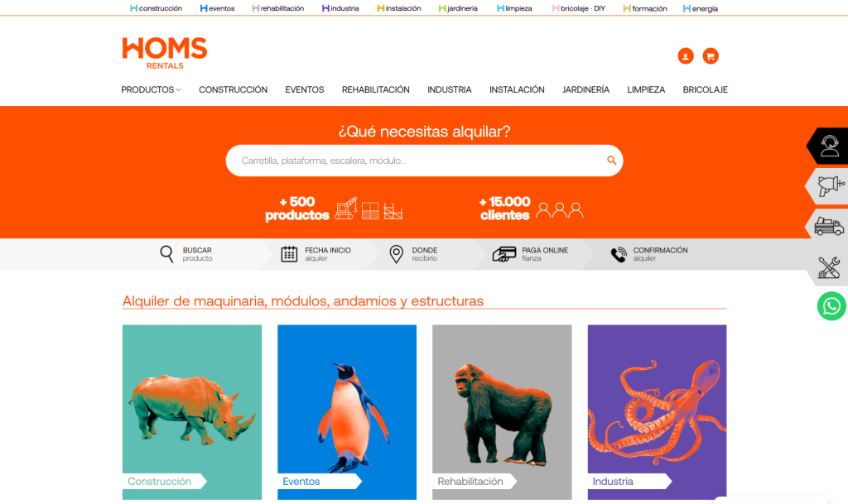The width and height of the screenshot is (848, 504).
Task: Open the customer support headset side tab
Action: [x=827, y=146]
